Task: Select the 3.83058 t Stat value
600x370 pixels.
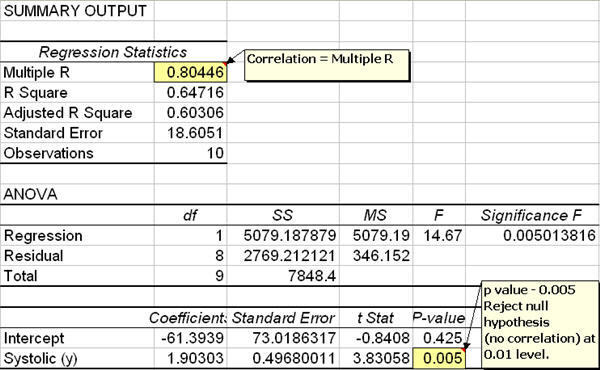Action: click(x=376, y=359)
